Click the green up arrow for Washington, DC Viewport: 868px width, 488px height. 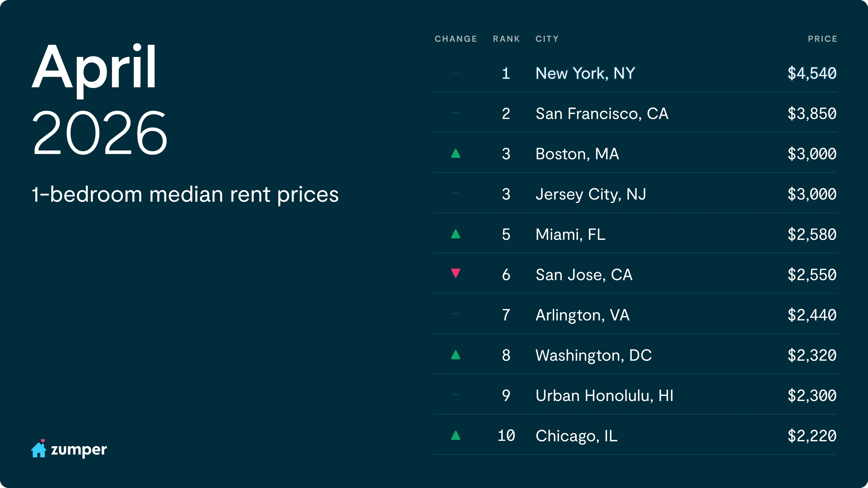click(456, 355)
